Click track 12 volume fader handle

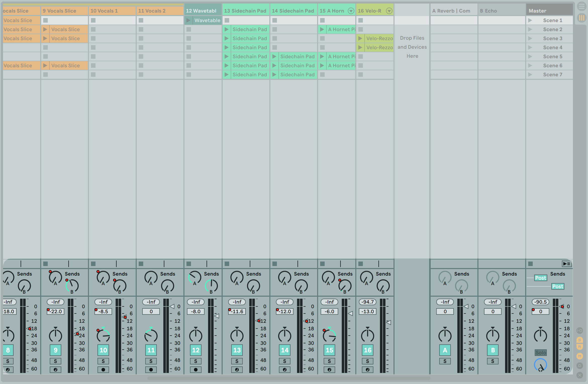pos(217,316)
